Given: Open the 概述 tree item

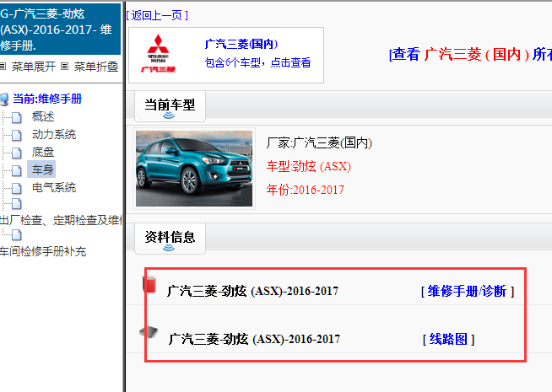Looking at the screenshot, I should point(43,116).
